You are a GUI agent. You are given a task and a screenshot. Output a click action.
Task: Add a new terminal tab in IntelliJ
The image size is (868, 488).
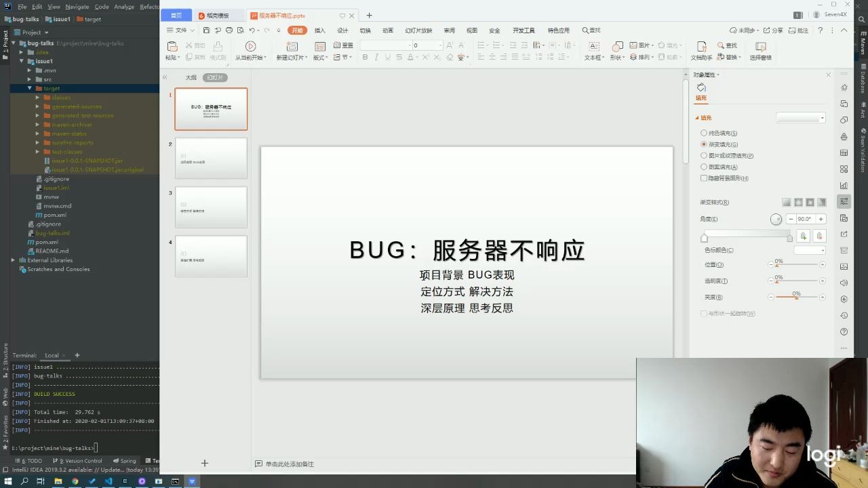coord(77,355)
